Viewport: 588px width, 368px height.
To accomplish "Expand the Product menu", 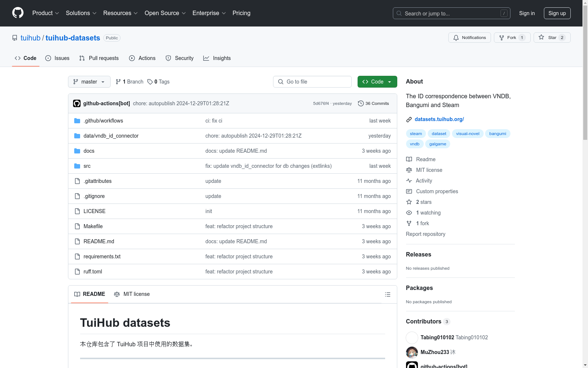I will [46, 13].
